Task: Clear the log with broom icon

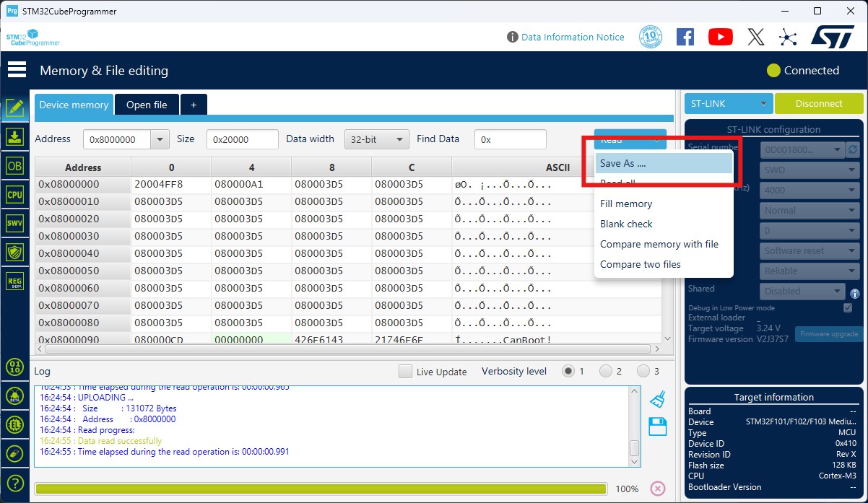Action: click(x=657, y=398)
